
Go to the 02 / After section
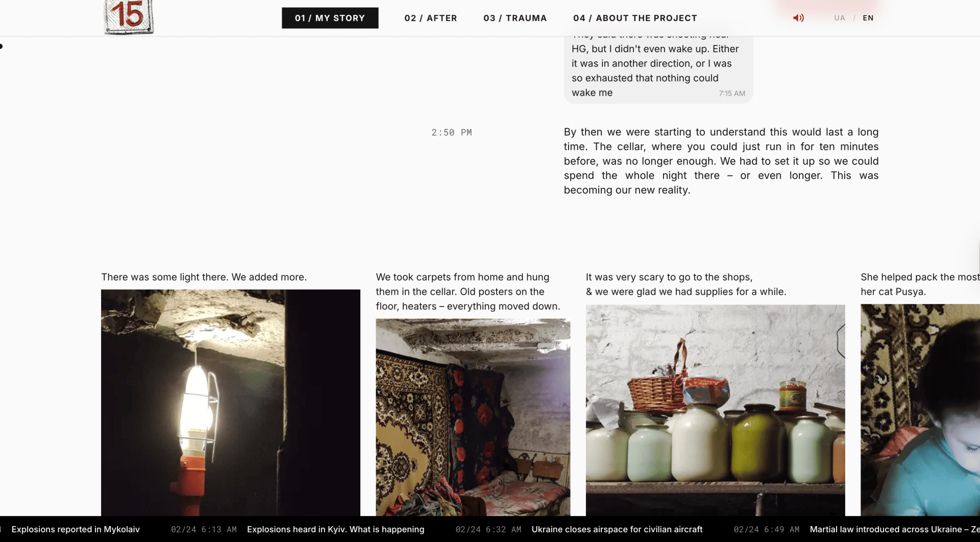(430, 18)
